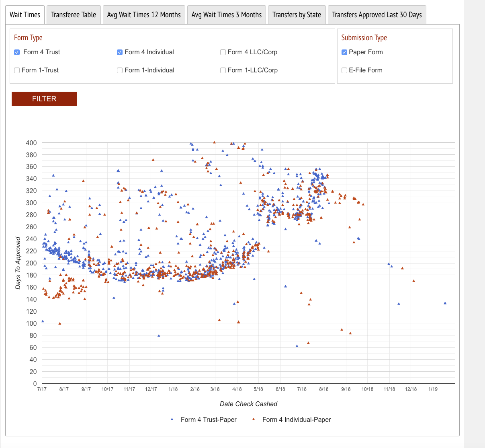This screenshot has width=485, height=448.
Task: Click the 1/19 x-axis label
Action: (x=433, y=389)
